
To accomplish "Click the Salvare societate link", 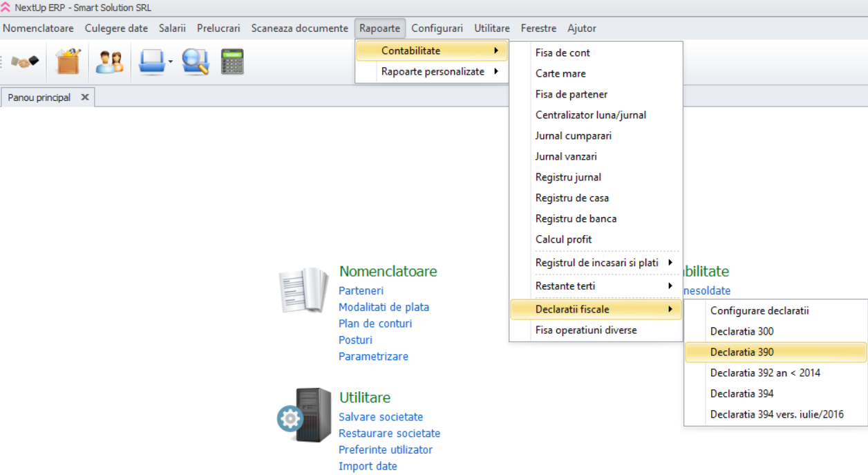I will pyautogui.click(x=381, y=417).
